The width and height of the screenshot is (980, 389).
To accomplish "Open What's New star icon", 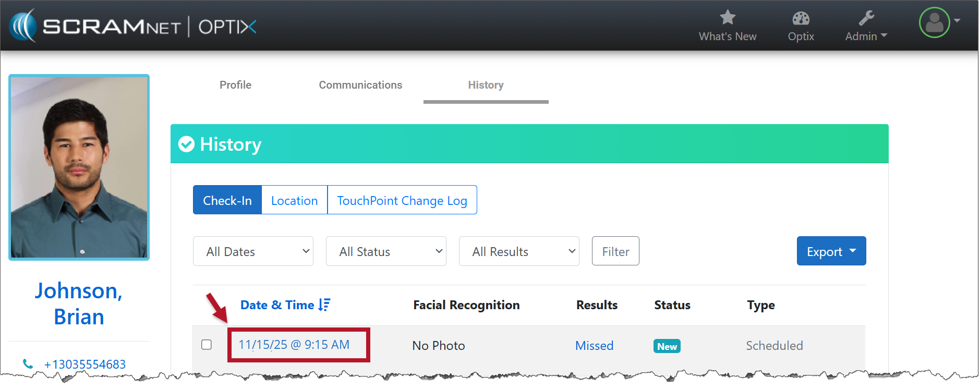I will pyautogui.click(x=727, y=18).
